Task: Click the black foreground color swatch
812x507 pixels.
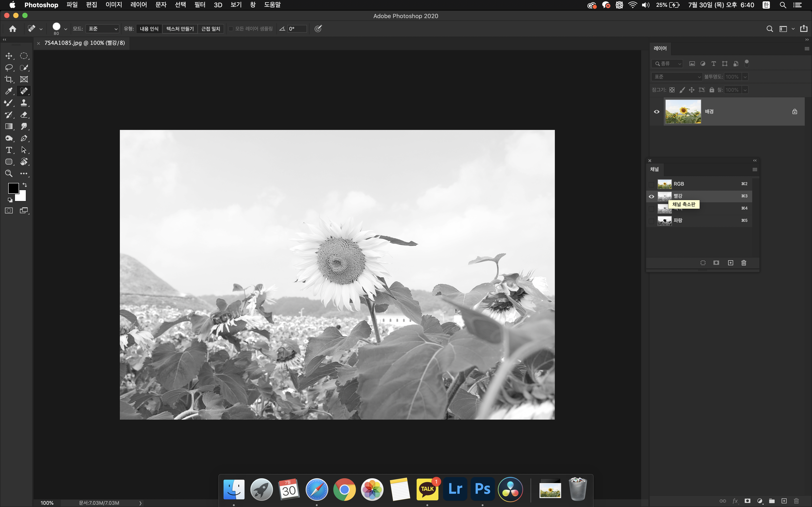Action: point(13,188)
